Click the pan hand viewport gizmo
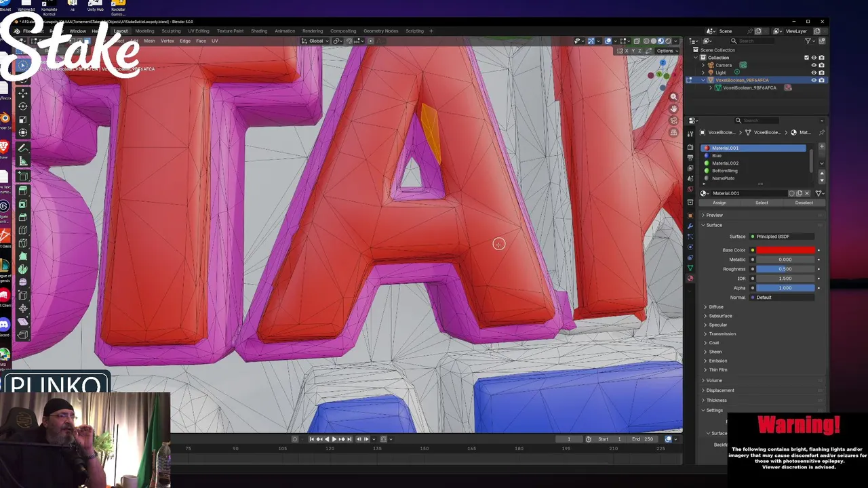This screenshot has width=868, height=488. coord(673,108)
